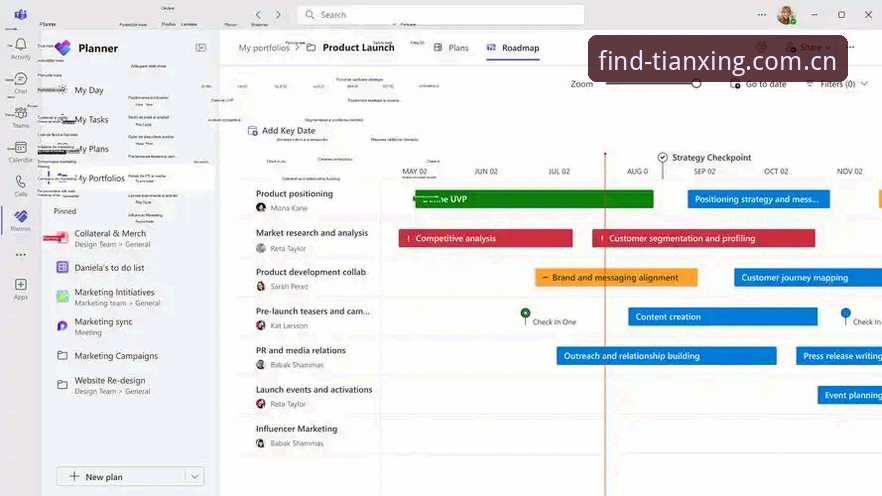This screenshot has width=882, height=496.
Task: Select the Planner icon in left rail
Action: point(21,217)
